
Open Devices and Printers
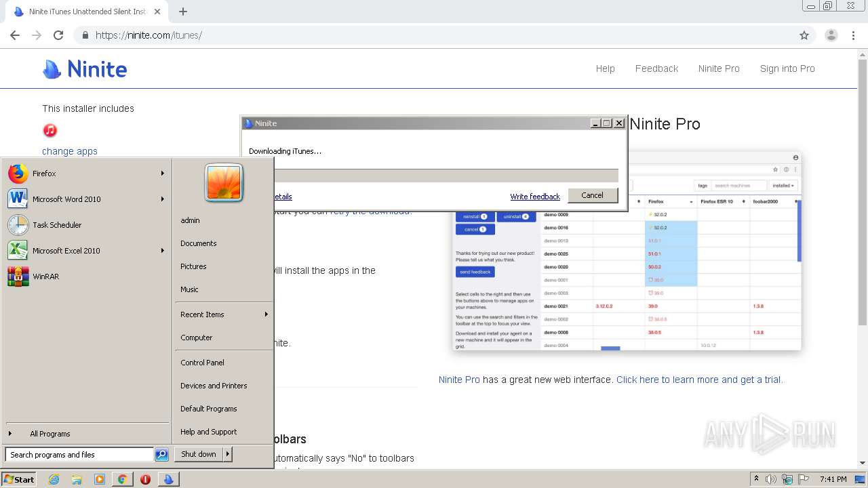214,386
